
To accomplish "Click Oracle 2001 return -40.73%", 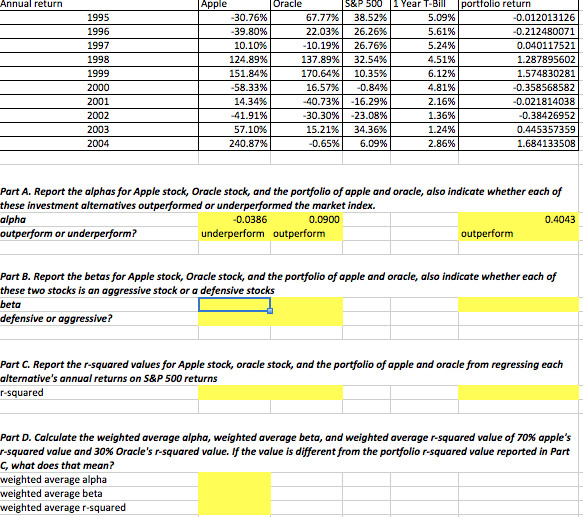I will [306, 101].
